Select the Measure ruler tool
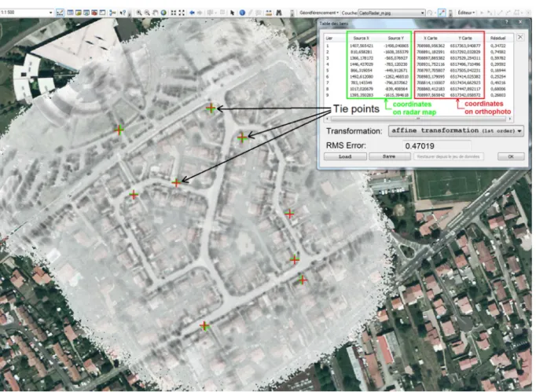This screenshot has width=536, height=392. click(269, 13)
